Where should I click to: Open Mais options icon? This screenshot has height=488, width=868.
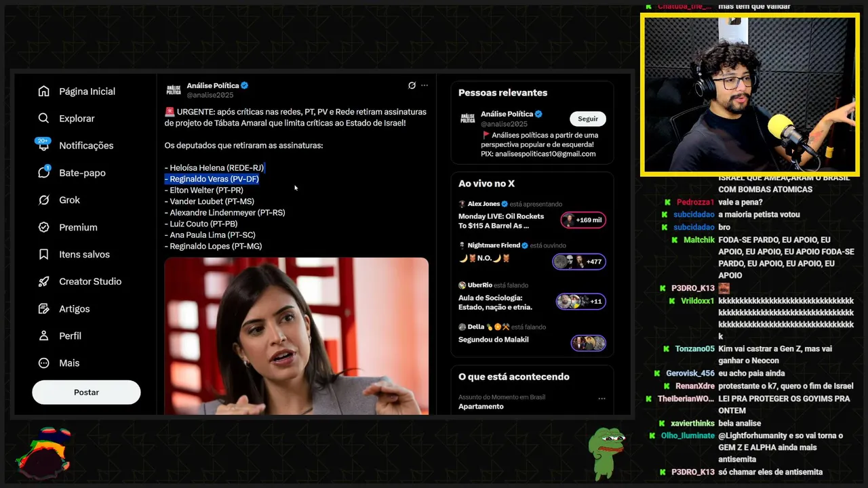(44, 363)
